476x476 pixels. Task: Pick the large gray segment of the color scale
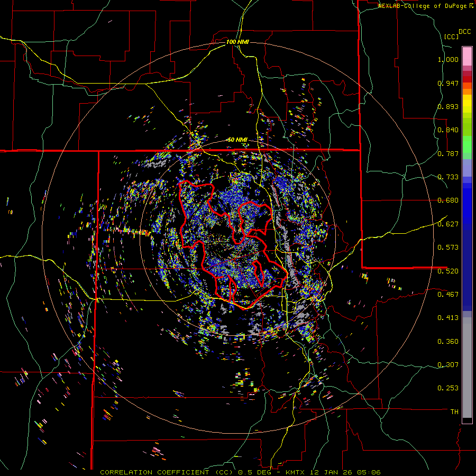tap(467, 368)
